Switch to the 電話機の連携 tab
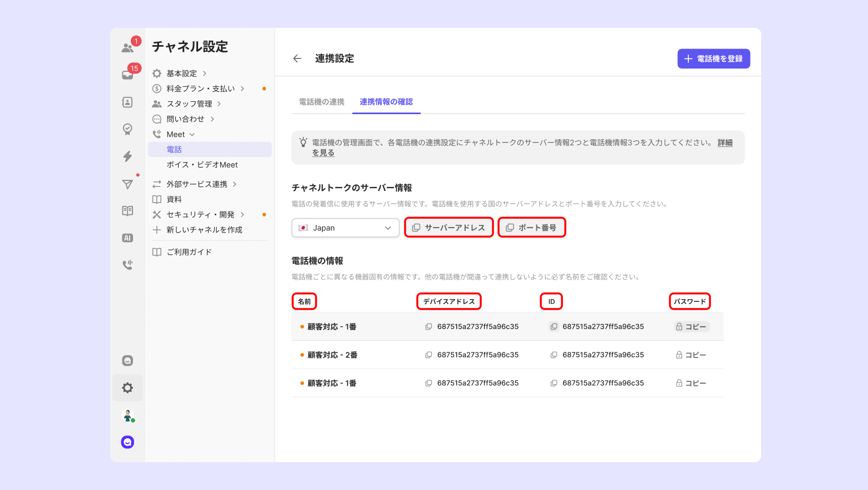The height and width of the screenshot is (490, 868). click(322, 102)
